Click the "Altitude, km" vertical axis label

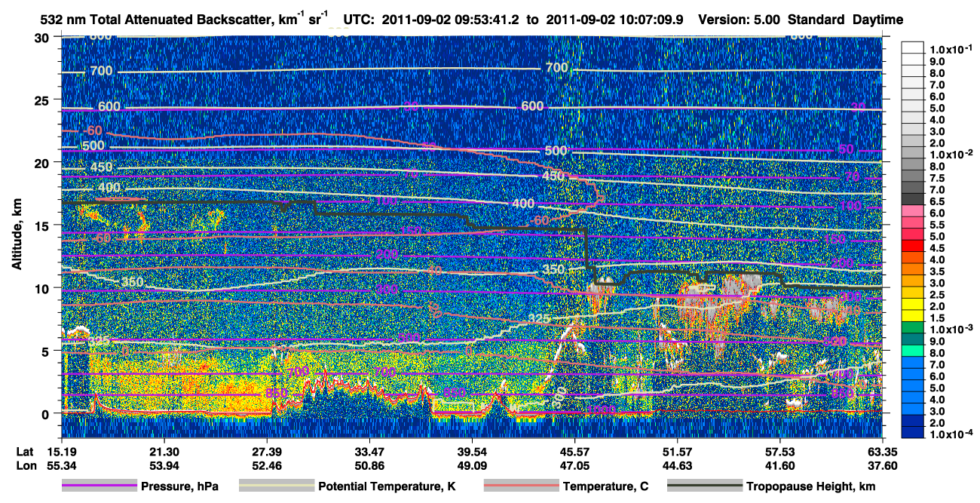pyautogui.click(x=17, y=236)
